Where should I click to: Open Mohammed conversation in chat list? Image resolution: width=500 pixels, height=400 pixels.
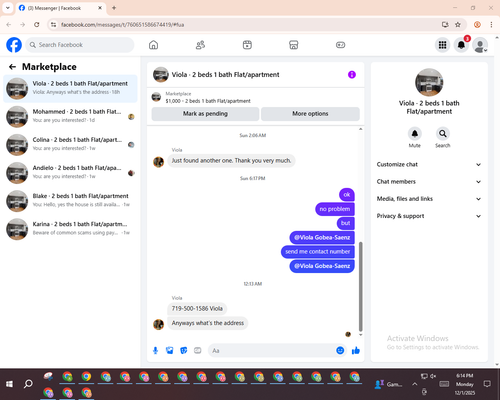pyautogui.click(x=70, y=117)
